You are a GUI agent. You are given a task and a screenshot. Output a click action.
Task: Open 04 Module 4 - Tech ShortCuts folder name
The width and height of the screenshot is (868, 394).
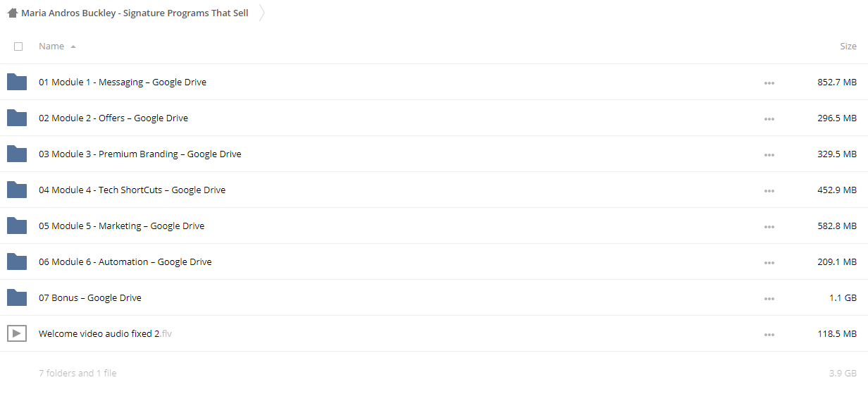pyautogui.click(x=132, y=190)
